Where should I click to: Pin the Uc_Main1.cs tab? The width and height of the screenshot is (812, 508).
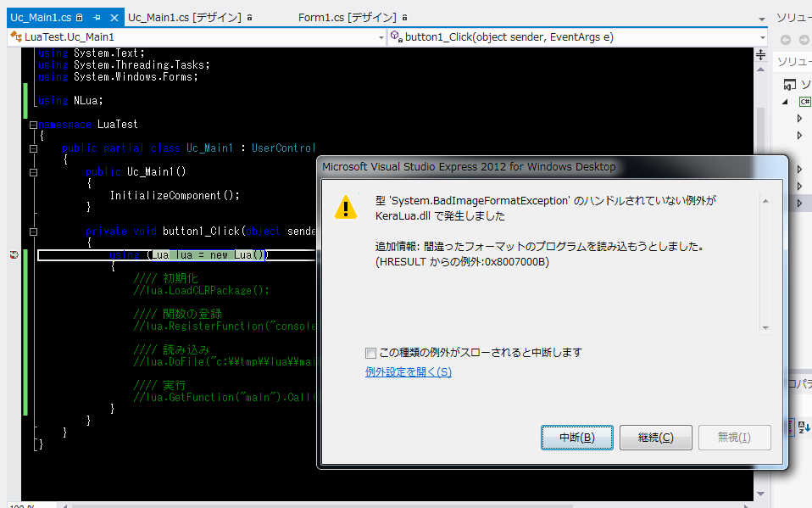tap(97, 18)
